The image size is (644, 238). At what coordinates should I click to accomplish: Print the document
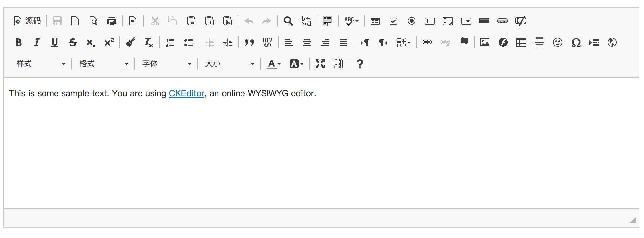tap(111, 21)
